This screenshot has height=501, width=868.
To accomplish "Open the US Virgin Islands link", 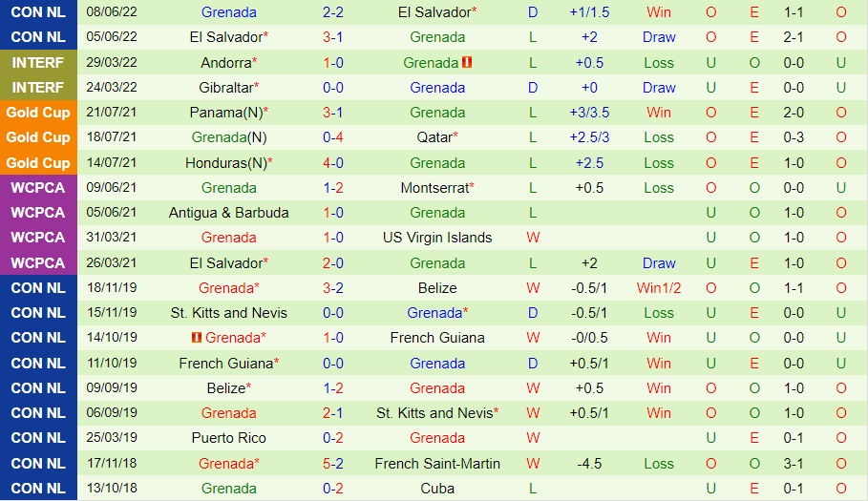I will (x=437, y=238).
